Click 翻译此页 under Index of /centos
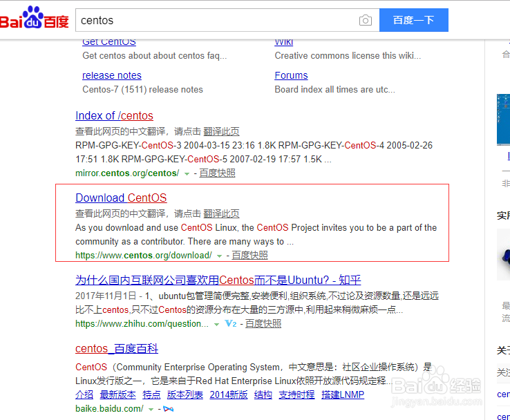Image resolution: width=510 pixels, height=420 pixels. point(221,131)
